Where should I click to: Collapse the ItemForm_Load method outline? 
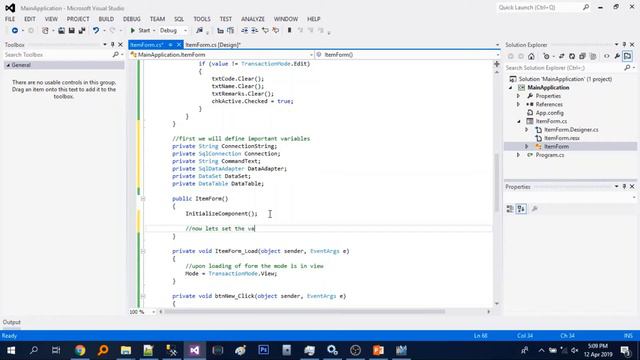point(143,251)
